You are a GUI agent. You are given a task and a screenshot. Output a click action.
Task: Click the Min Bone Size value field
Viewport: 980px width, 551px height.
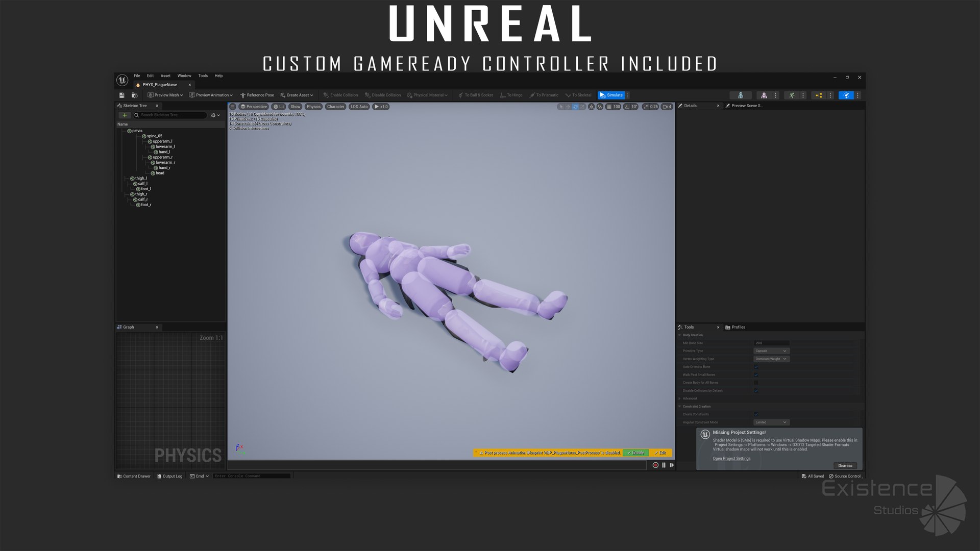(x=771, y=343)
